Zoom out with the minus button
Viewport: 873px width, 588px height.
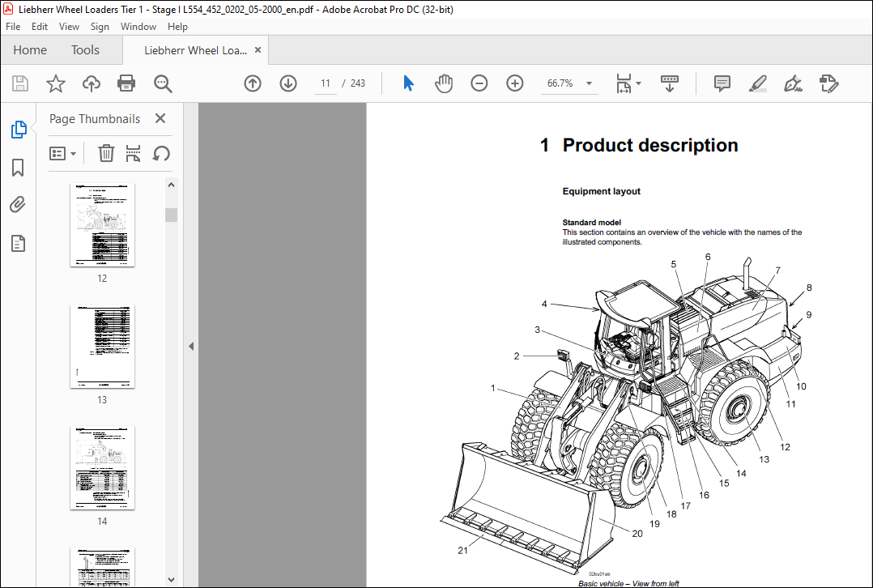pyautogui.click(x=479, y=83)
